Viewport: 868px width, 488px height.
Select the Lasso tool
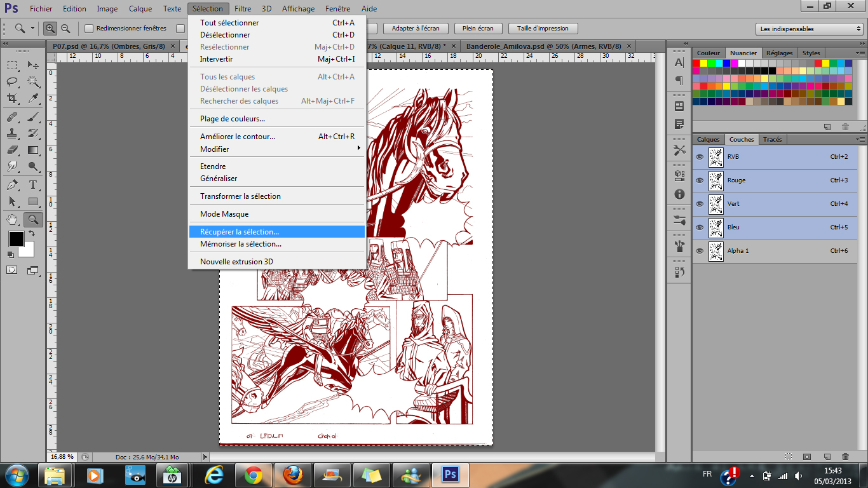coord(12,81)
